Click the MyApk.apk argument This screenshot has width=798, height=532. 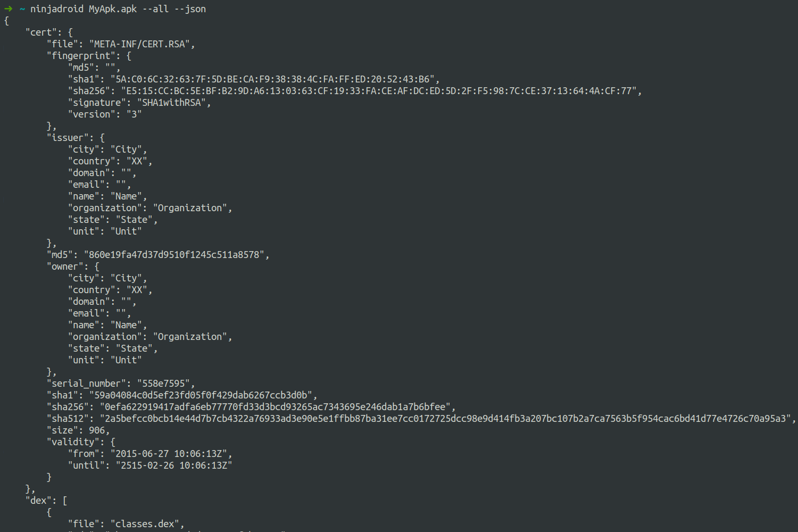[113, 9]
